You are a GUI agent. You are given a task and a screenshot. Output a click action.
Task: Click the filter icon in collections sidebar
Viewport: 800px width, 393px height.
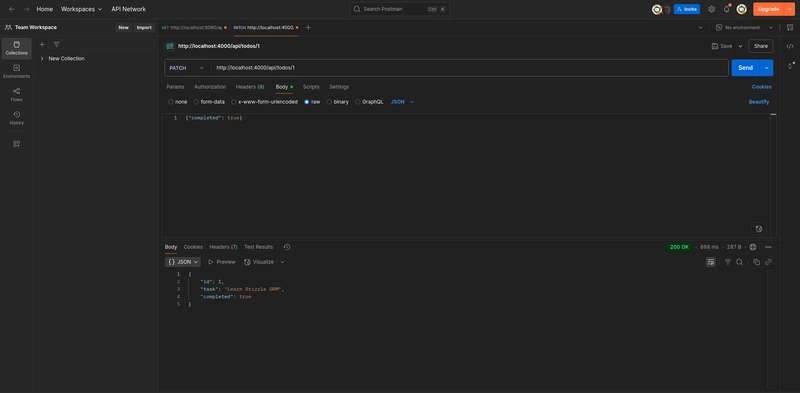coord(57,45)
